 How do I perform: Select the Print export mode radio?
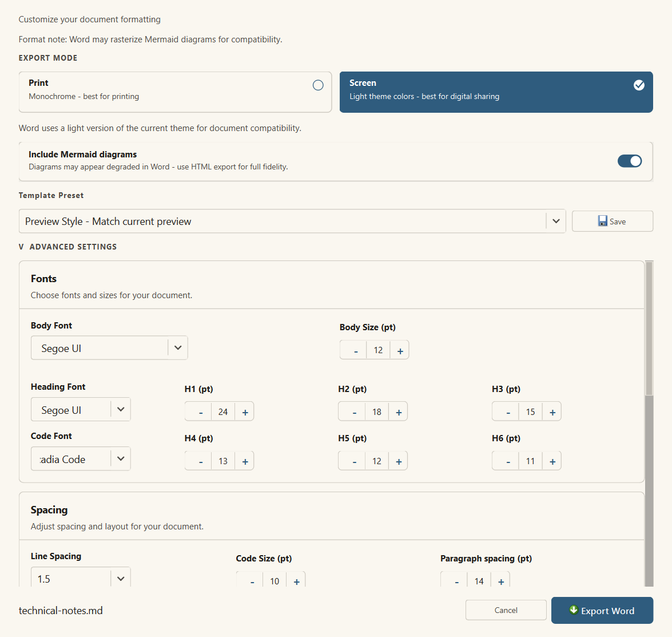tap(318, 85)
